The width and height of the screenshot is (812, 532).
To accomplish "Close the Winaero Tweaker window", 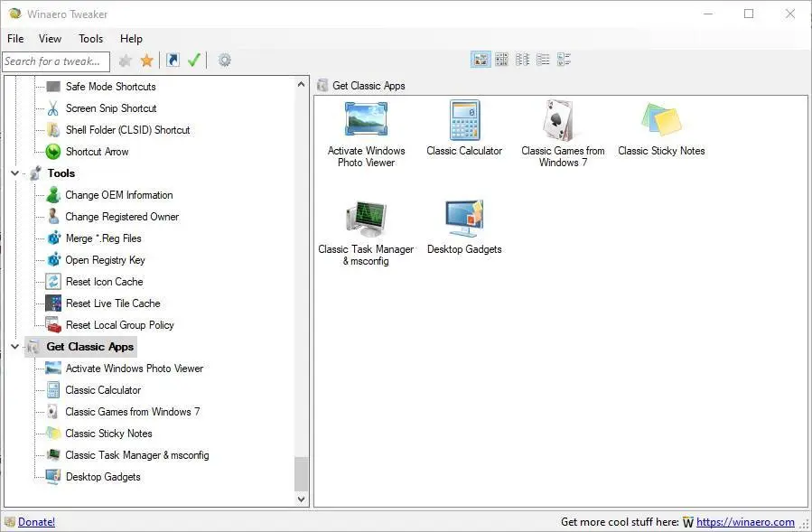I will coord(789,14).
